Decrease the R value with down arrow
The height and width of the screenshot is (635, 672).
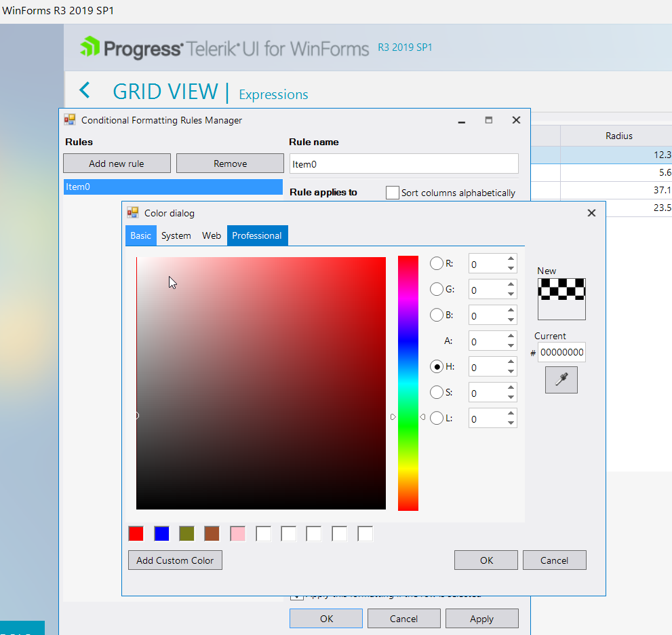tap(511, 269)
